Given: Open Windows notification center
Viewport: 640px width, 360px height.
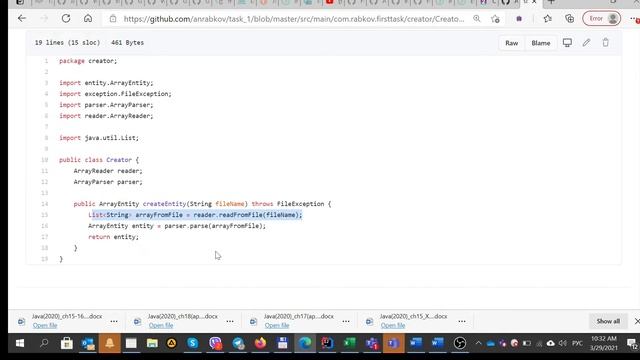Looking at the screenshot, I should (x=632, y=343).
